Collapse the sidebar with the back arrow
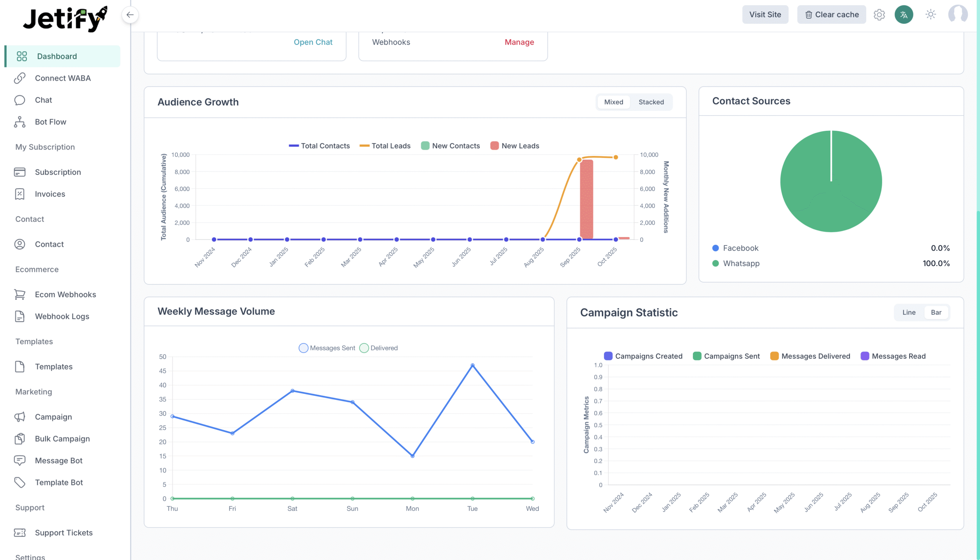The image size is (980, 560). [x=130, y=15]
